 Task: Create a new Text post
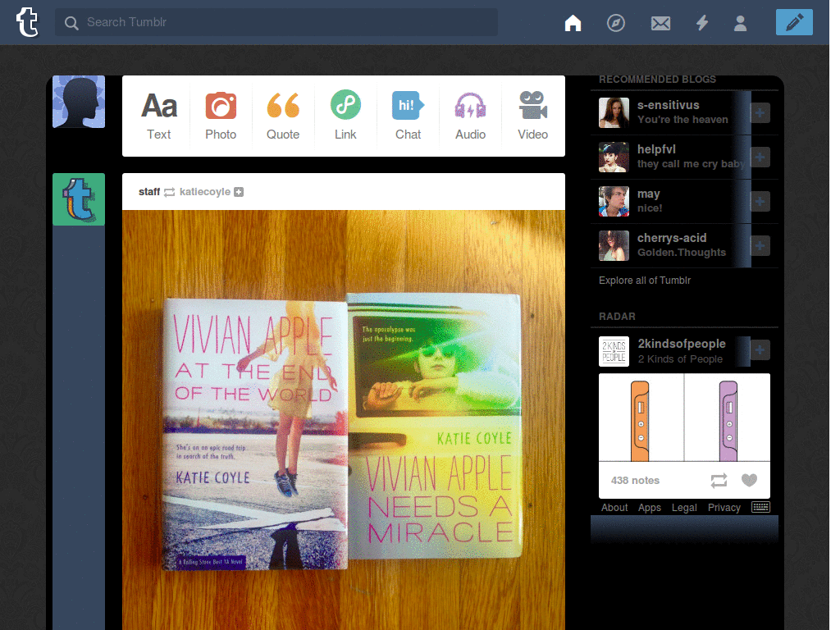point(158,116)
